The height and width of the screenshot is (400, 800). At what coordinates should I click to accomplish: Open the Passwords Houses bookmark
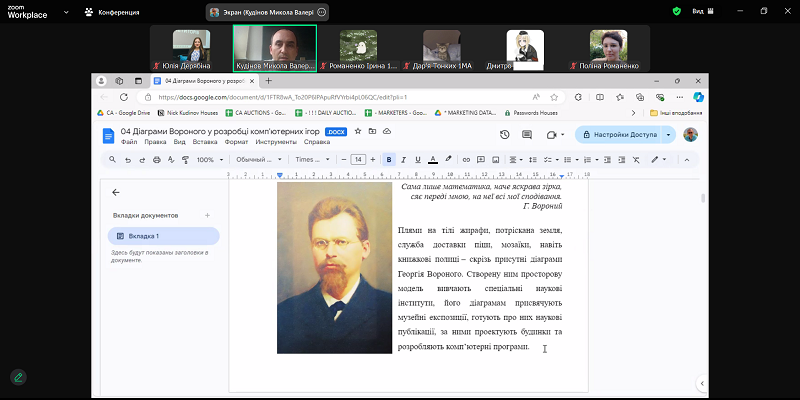point(531,113)
